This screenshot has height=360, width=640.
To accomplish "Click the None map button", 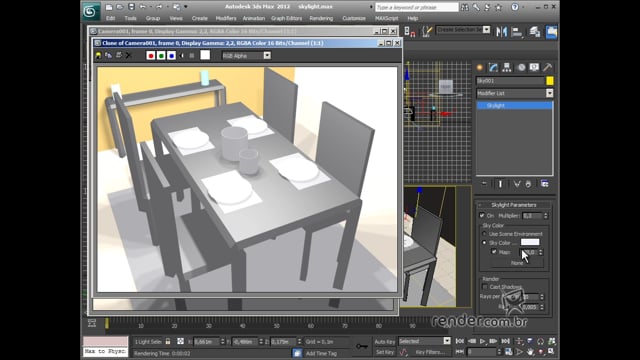I will pyautogui.click(x=517, y=263).
